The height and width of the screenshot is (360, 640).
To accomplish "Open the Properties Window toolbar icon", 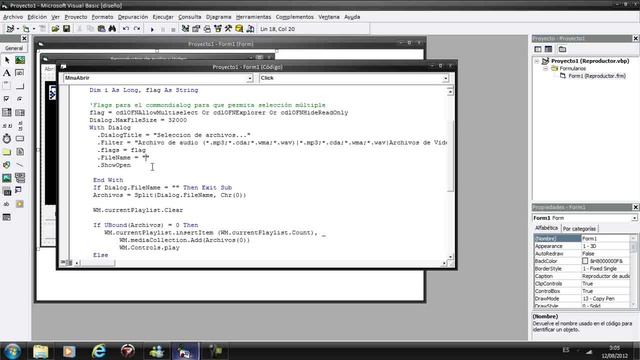I will (196, 29).
